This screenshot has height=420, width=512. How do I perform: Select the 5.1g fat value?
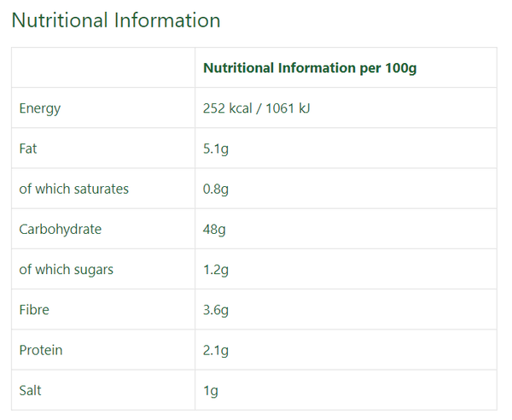click(x=216, y=149)
